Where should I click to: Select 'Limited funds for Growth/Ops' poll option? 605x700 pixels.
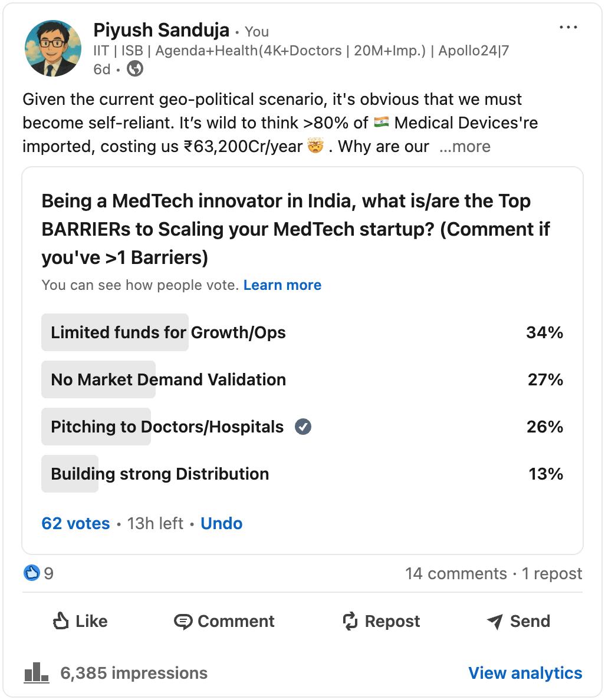click(x=168, y=332)
